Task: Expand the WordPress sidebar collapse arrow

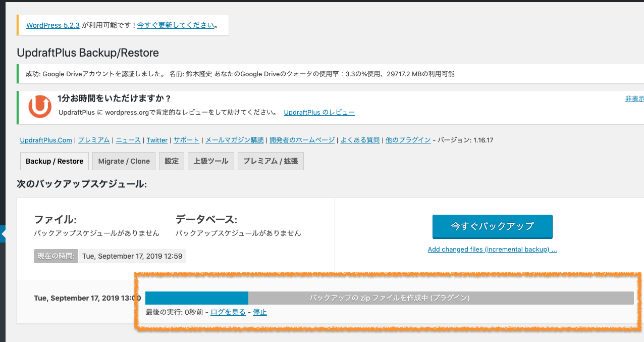Action: click(x=3, y=234)
